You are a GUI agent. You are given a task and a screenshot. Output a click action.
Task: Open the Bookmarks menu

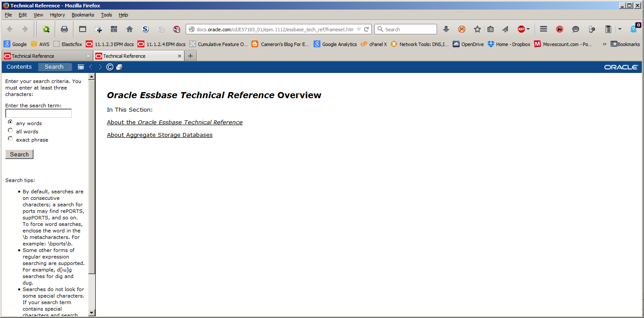(83, 15)
